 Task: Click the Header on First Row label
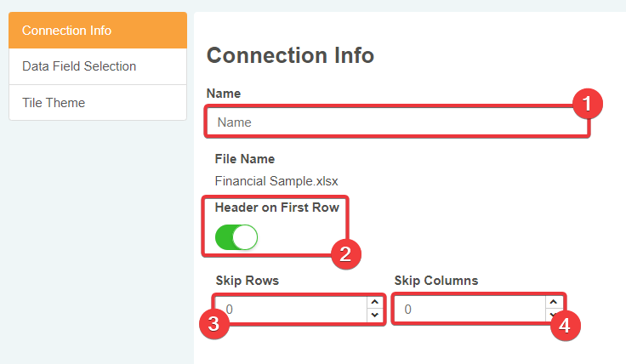point(276,208)
